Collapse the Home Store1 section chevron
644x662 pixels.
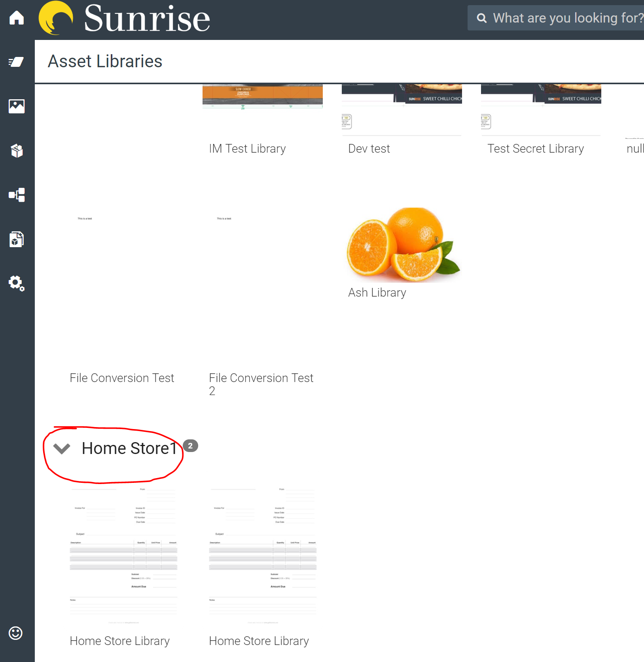[62, 448]
